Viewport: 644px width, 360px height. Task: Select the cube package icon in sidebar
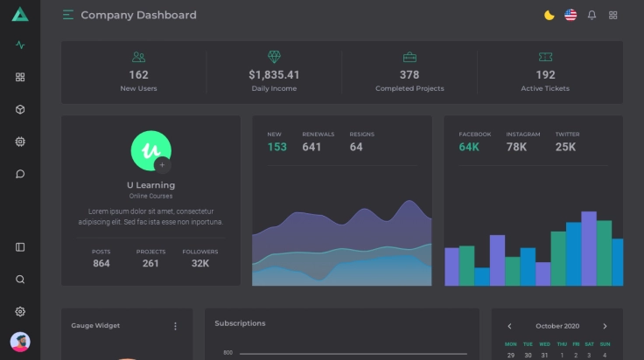(20, 109)
